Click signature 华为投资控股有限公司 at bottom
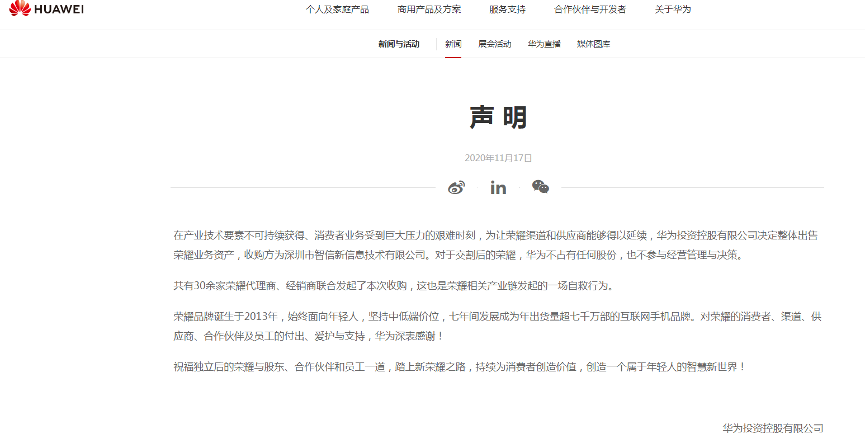The image size is (866, 443). [773, 428]
